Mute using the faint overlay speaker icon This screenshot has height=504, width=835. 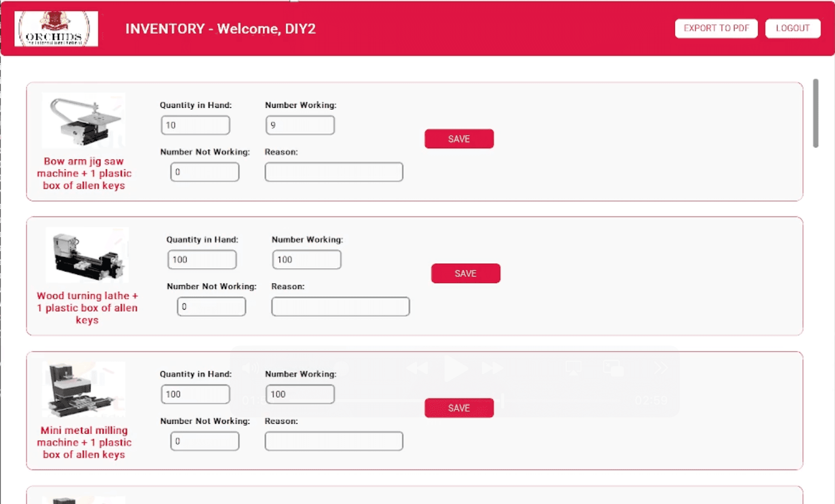point(250,368)
